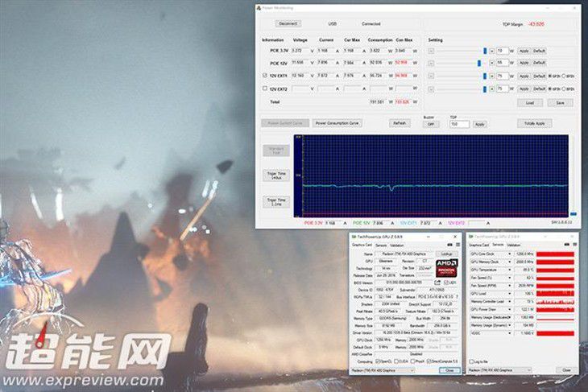The height and width of the screenshot is (392, 588).
Task: Click the camera screenshot icon in GPU-Z Sensors window
Action: click(566, 245)
